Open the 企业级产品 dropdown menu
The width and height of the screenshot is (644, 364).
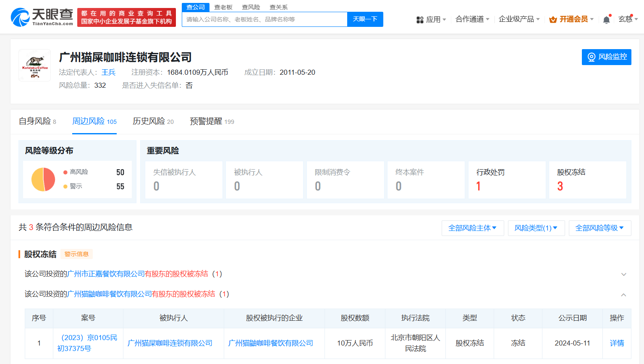[519, 19]
